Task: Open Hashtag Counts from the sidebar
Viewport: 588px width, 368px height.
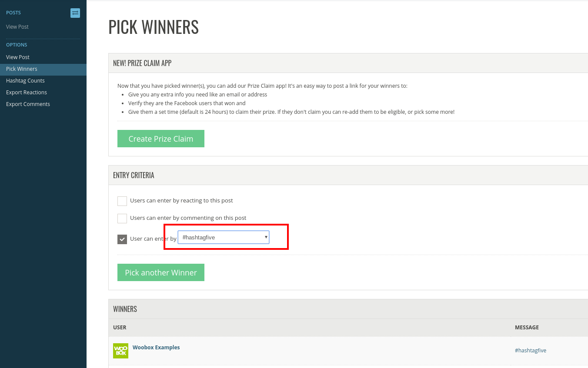Action: (25, 80)
